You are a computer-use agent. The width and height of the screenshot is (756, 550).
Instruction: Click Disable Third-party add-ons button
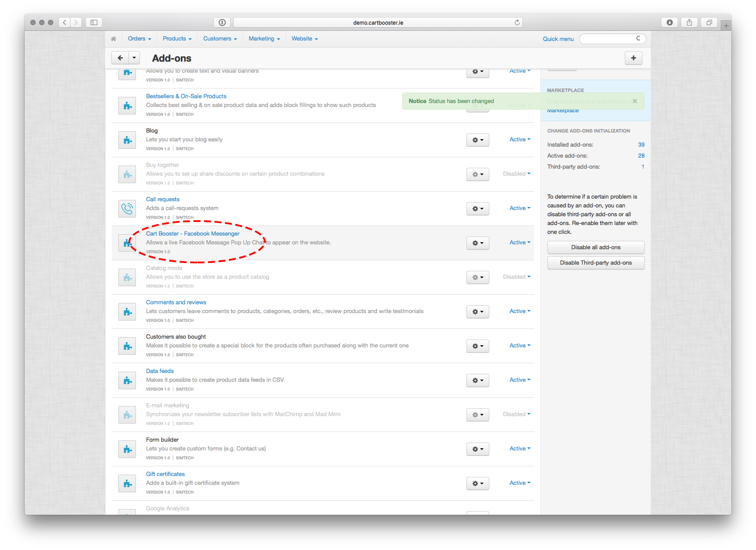[596, 263]
